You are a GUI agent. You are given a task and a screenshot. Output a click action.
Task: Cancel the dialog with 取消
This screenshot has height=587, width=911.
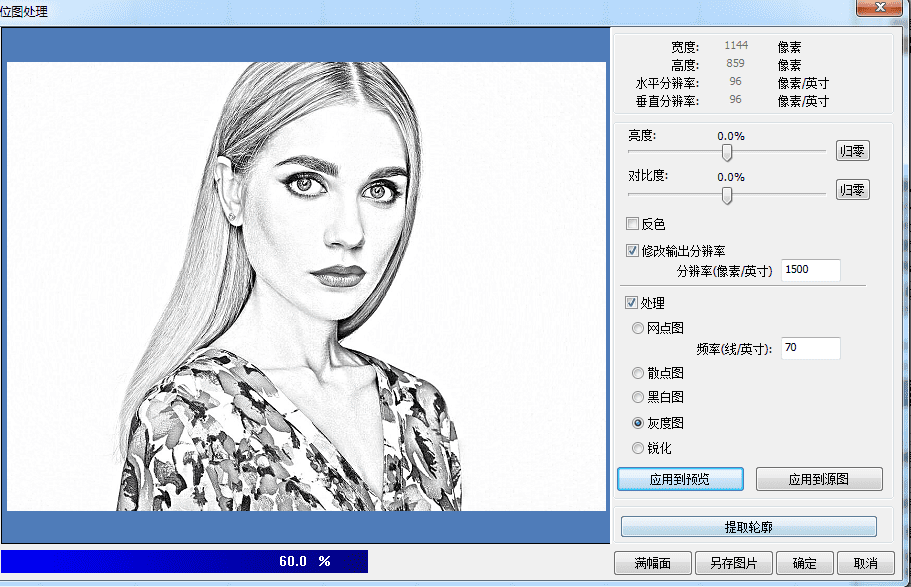tap(866, 563)
